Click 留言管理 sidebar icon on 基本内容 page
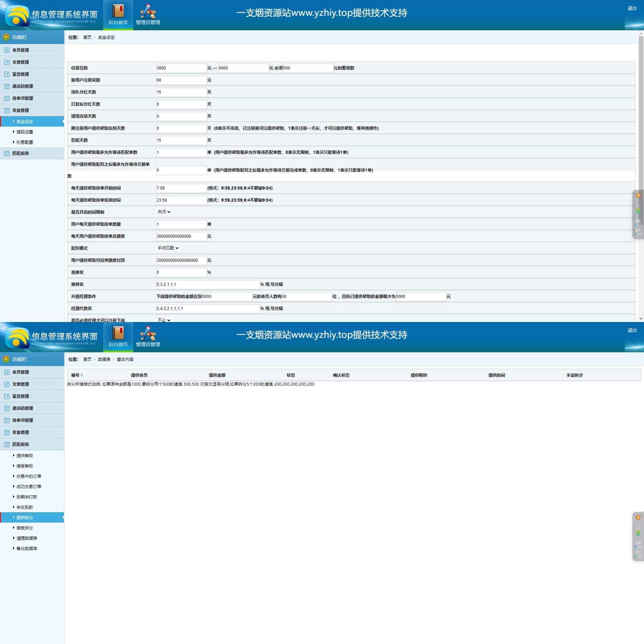 (x=7, y=396)
